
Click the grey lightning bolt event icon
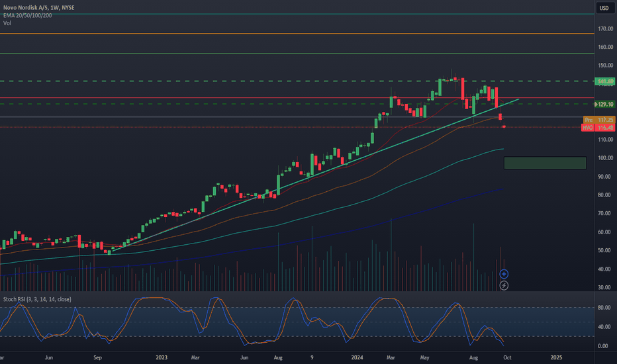[x=504, y=285]
